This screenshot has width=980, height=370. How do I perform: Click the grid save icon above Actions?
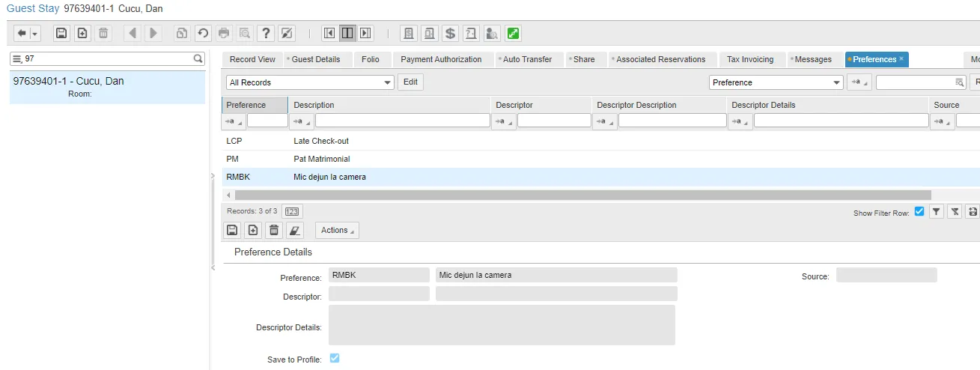pyautogui.click(x=232, y=230)
